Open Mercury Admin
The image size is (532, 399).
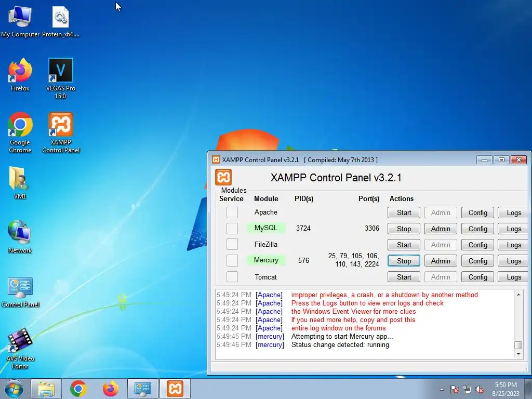pyautogui.click(x=441, y=261)
